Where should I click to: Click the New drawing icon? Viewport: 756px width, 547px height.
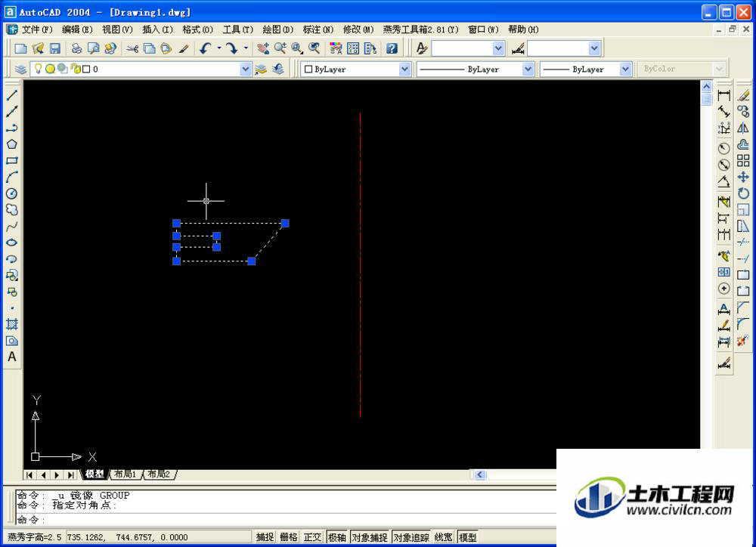click(20, 48)
